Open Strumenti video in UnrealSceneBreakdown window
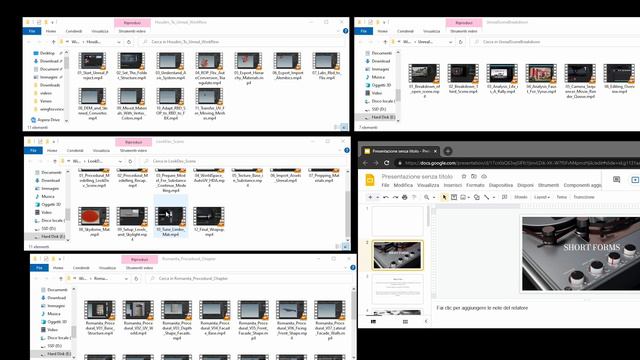The height and width of the screenshot is (360, 640). [464, 31]
